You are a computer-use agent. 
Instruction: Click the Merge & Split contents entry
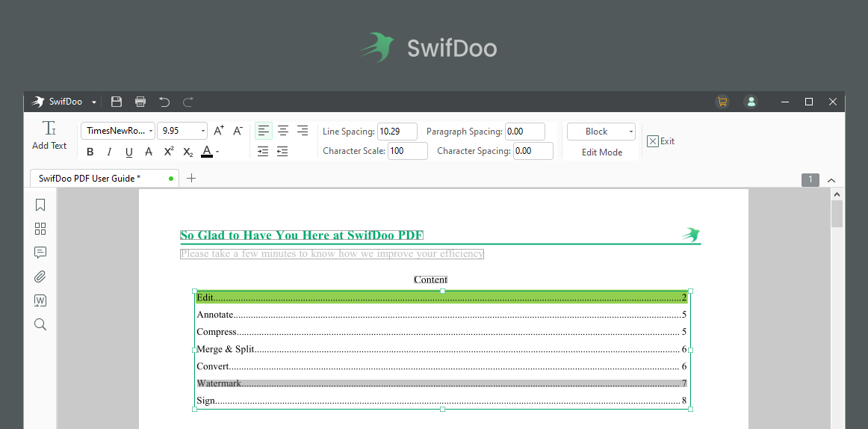pyautogui.click(x=441, y=349)
